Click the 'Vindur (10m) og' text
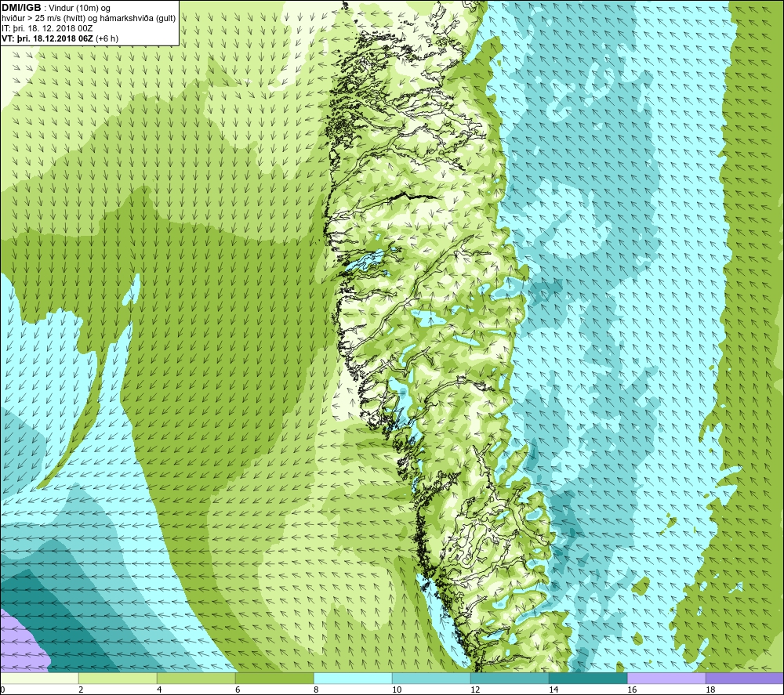 (81, 9)
